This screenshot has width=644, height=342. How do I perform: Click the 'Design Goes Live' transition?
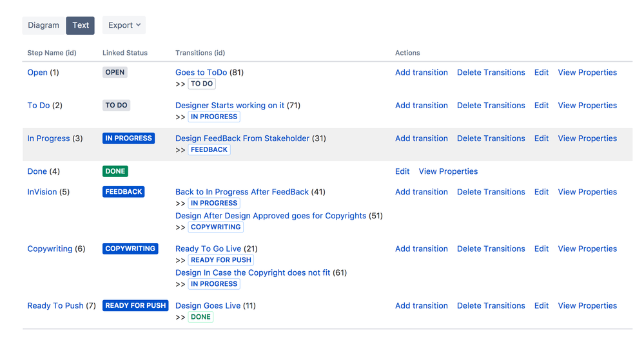point(208,305)
